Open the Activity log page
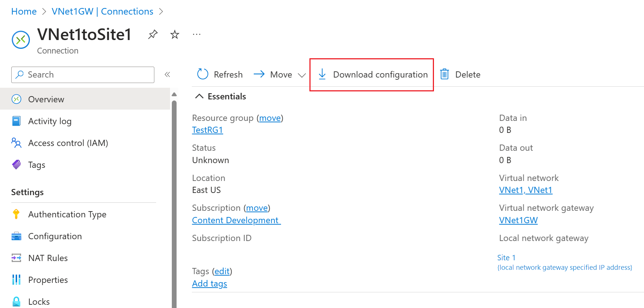The width and height of the screenshot is (644, 308). click(x=85, y=121)
